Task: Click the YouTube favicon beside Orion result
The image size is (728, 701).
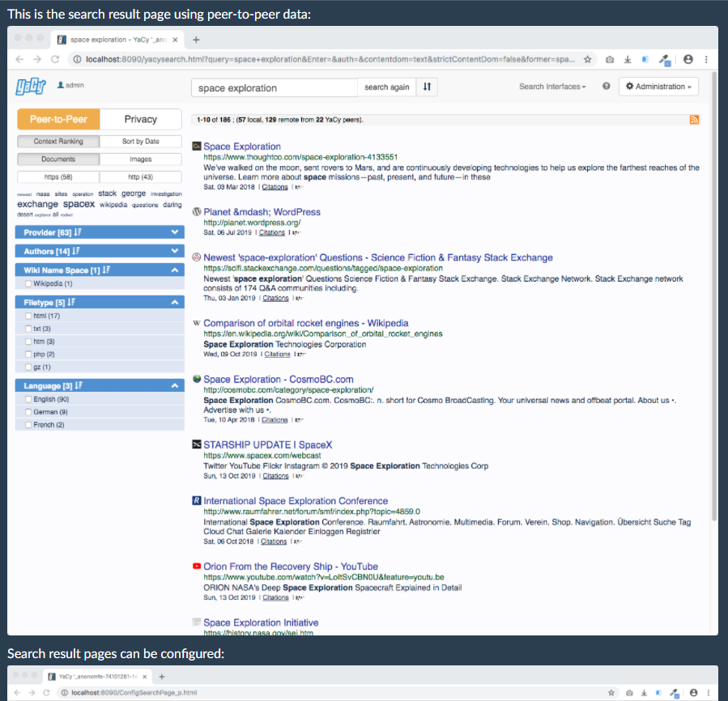Action: pos(197,566)
